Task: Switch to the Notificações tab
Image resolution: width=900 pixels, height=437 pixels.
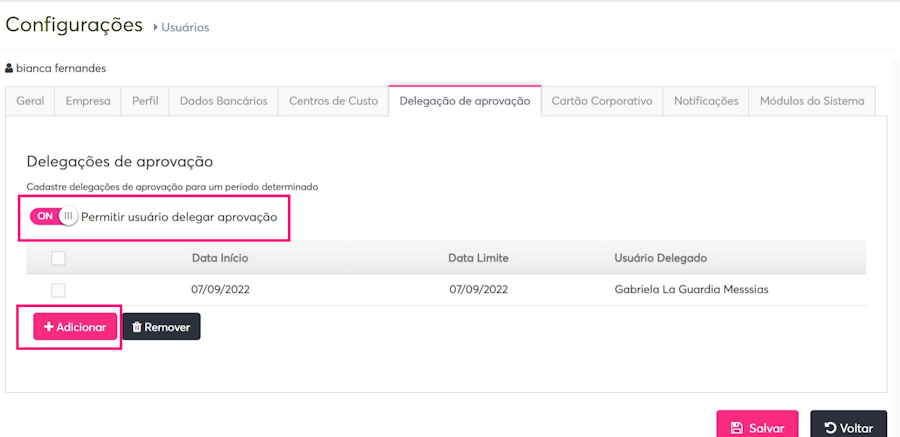Action: click(x=706, y=101)
